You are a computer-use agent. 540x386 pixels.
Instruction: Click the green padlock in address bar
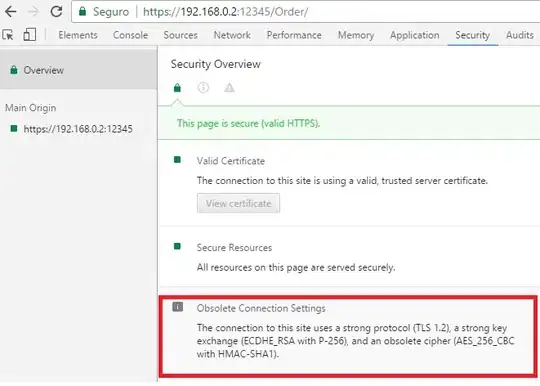coord(82,11)
